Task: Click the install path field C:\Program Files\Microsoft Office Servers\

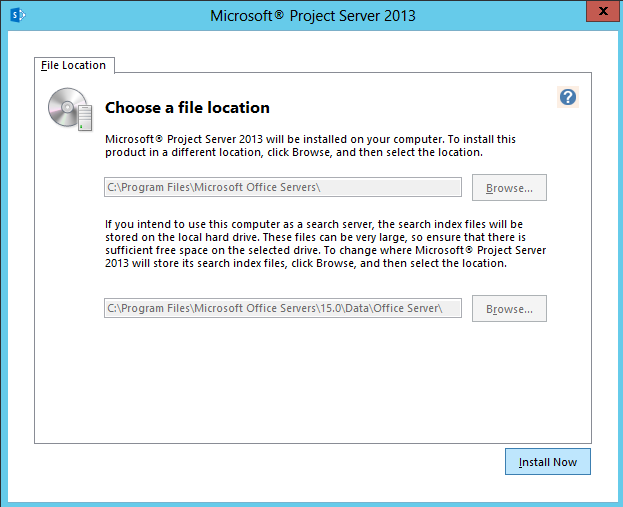Action: [x=283, y=187]
